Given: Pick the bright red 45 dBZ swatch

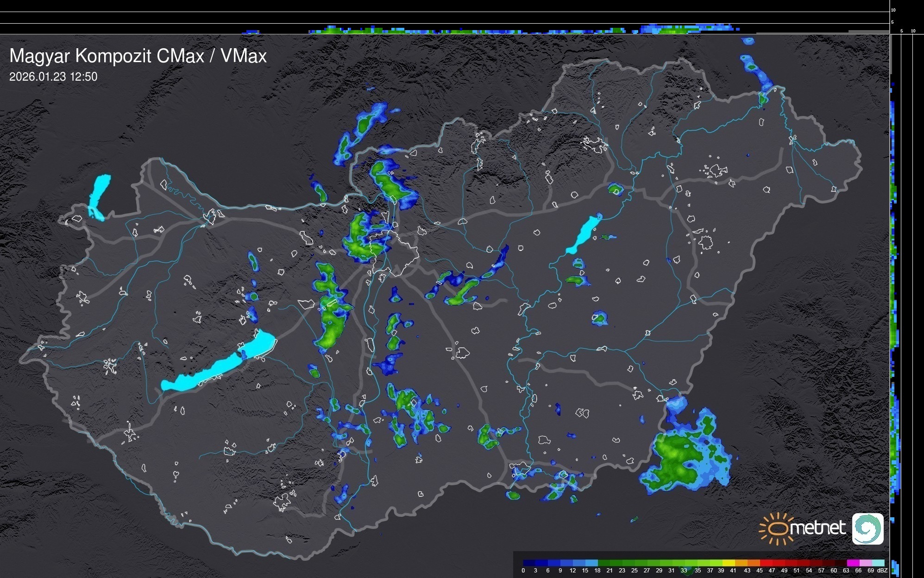Looking at the screenshot, I should (766, 563).
